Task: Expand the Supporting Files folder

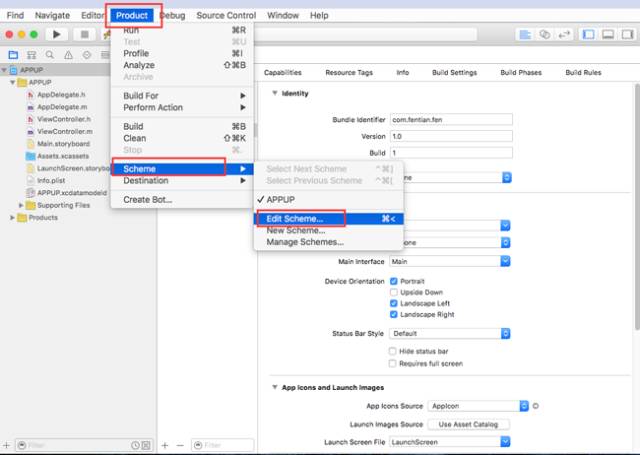Action: 21,205
